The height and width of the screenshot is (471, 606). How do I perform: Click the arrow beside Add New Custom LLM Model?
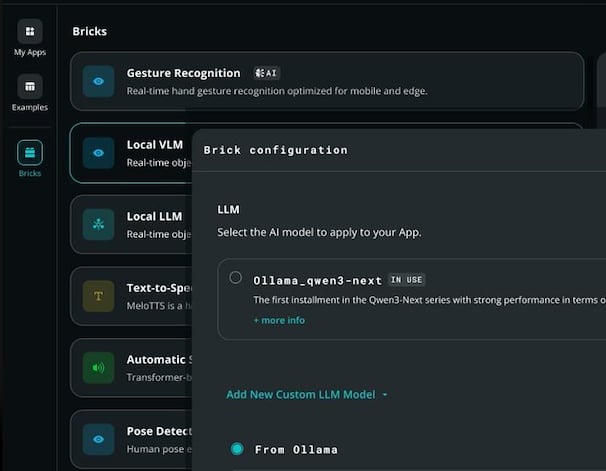(385, 395)
